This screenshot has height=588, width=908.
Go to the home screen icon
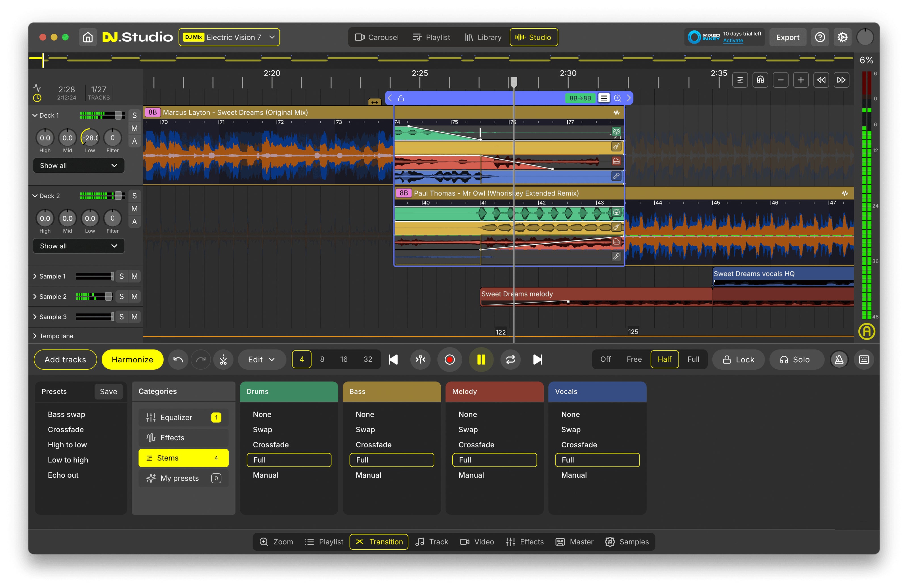pos(88,37)
